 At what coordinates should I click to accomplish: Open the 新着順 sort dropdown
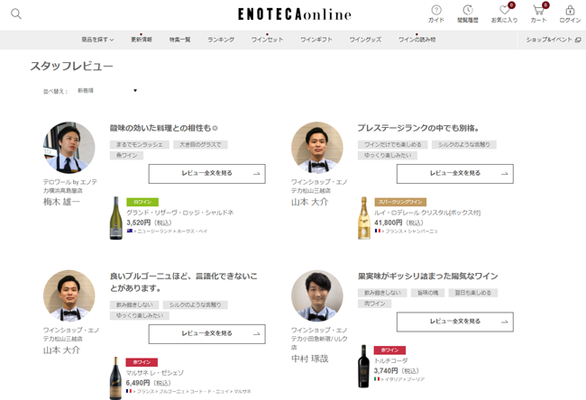click(107, 90)
